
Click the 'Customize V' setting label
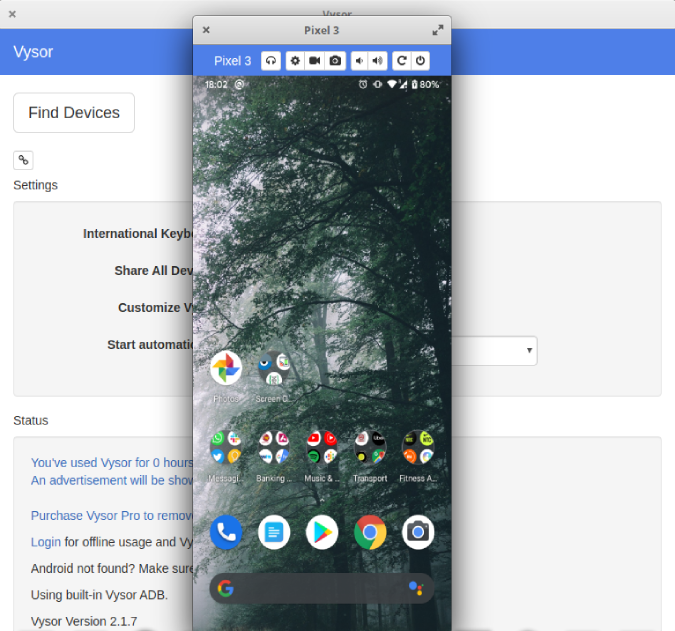(155, 308)
